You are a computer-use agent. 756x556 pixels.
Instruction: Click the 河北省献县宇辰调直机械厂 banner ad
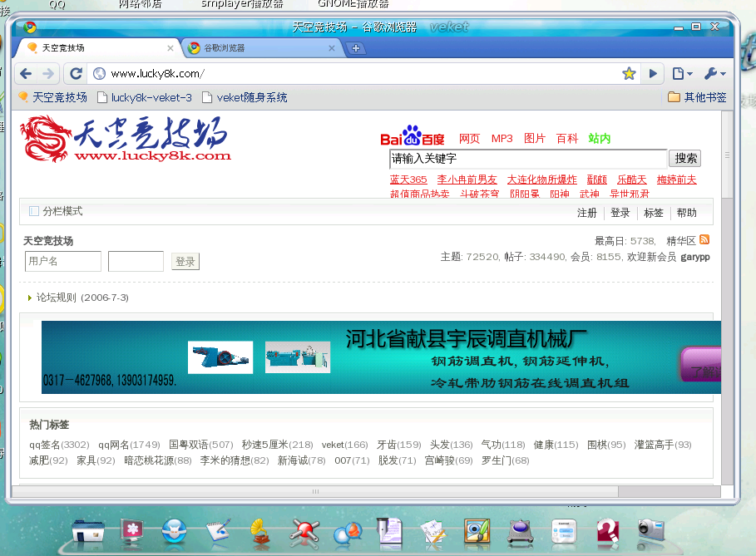point(381,357)
